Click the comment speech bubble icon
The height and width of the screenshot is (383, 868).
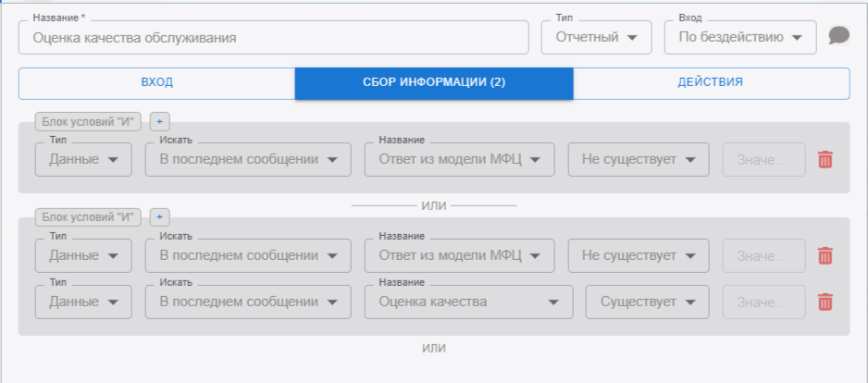coord(838,36)
